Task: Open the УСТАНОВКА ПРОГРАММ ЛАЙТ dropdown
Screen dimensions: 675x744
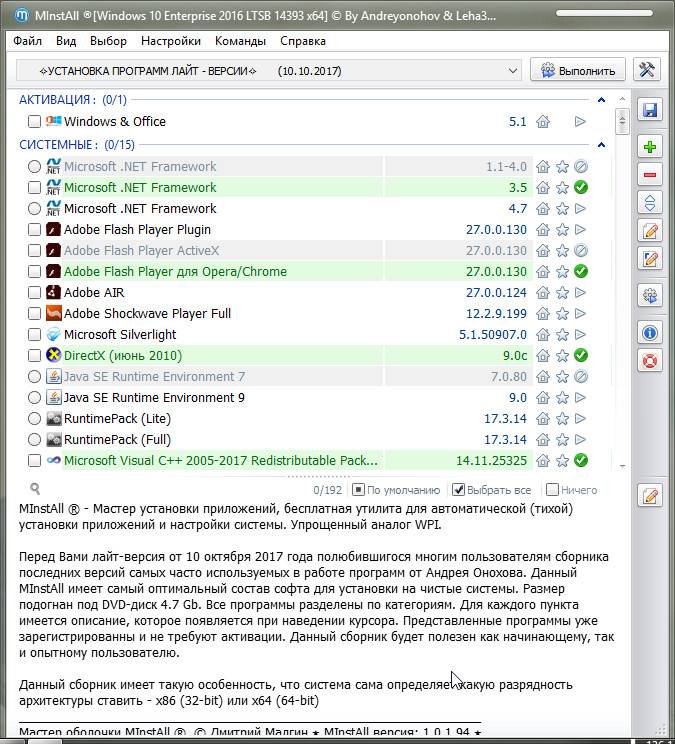Action: pyautogui.click(x=268, y=71)
